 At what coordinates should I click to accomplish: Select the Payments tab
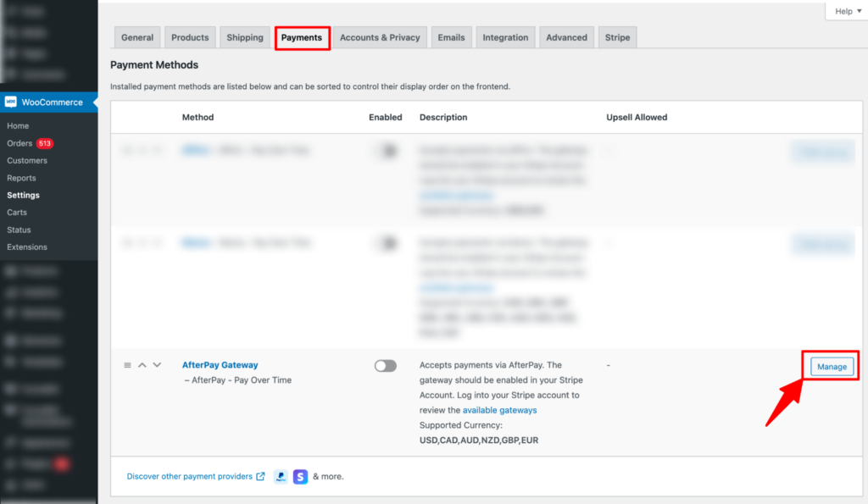[302, 37]
